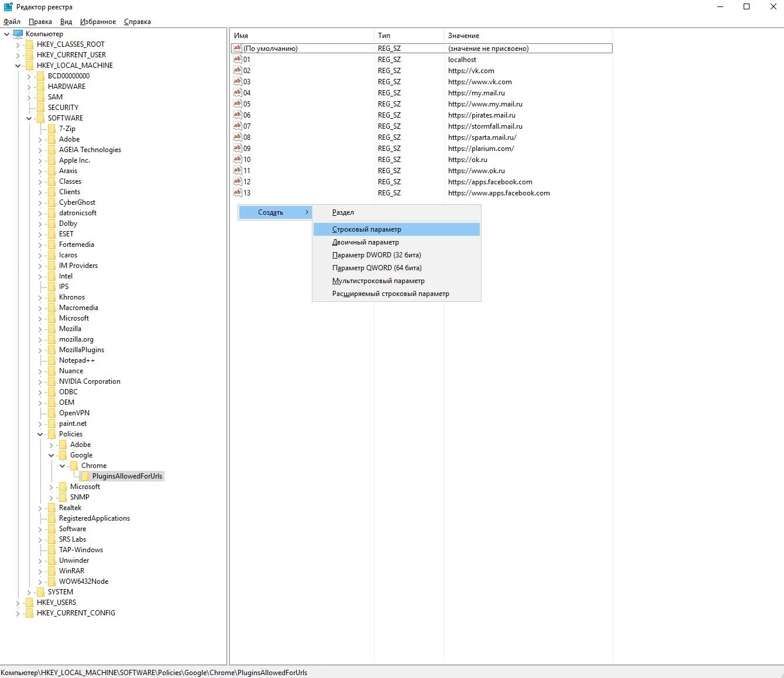Select the BCD00000000 key
The width and height of the screenshot is (784, 678).
69,76
